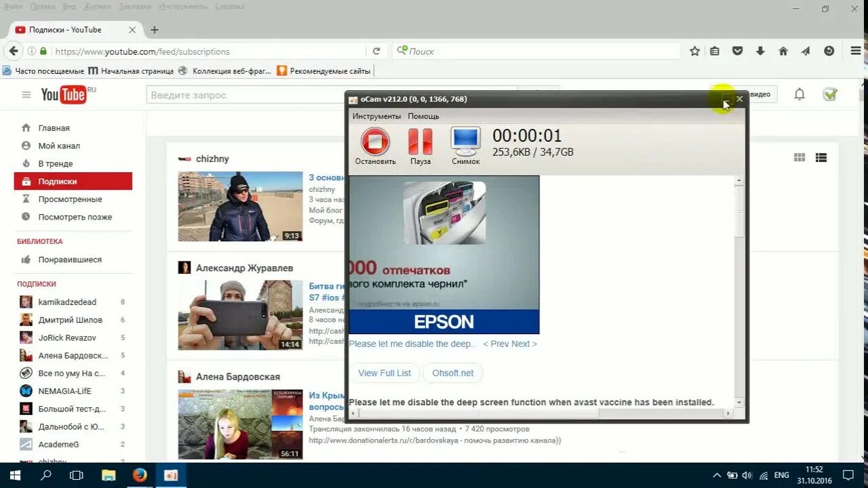Image resolution: width=868 pixels, height=488 pixels.
Task: Reload the page with refresh icon
Action: coord(376,52)
